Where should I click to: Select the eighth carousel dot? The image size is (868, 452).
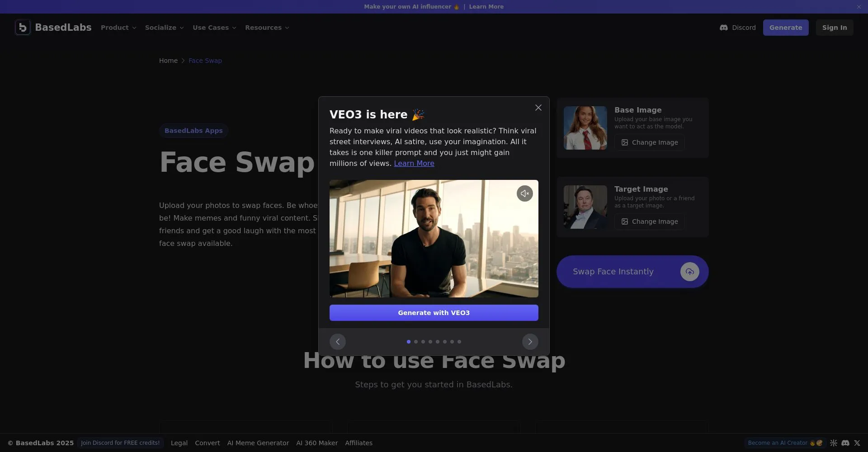pyautogui.click(x=459, y=342)
